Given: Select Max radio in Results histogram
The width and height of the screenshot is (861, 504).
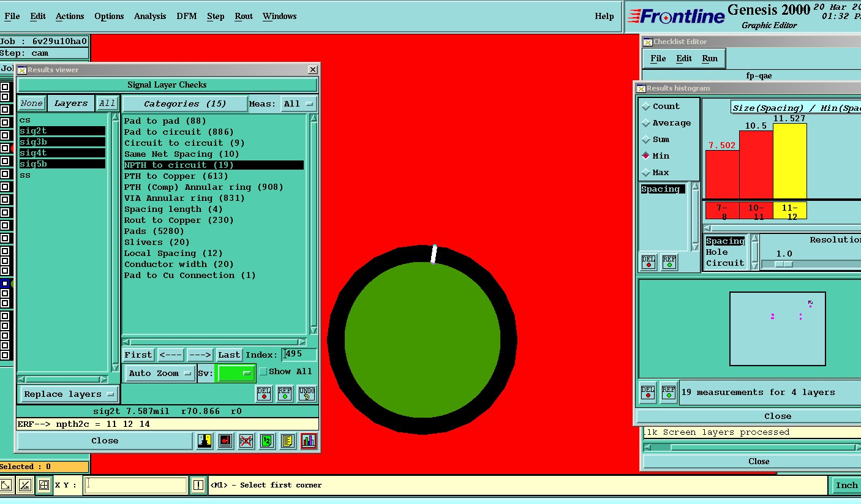Looking at the screenshot, I should 646,173.
